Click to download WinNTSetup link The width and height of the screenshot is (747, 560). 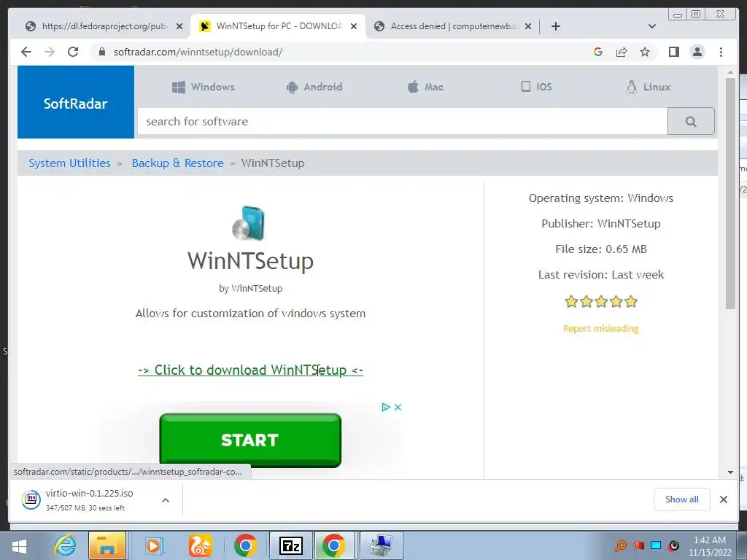[251, 370]
